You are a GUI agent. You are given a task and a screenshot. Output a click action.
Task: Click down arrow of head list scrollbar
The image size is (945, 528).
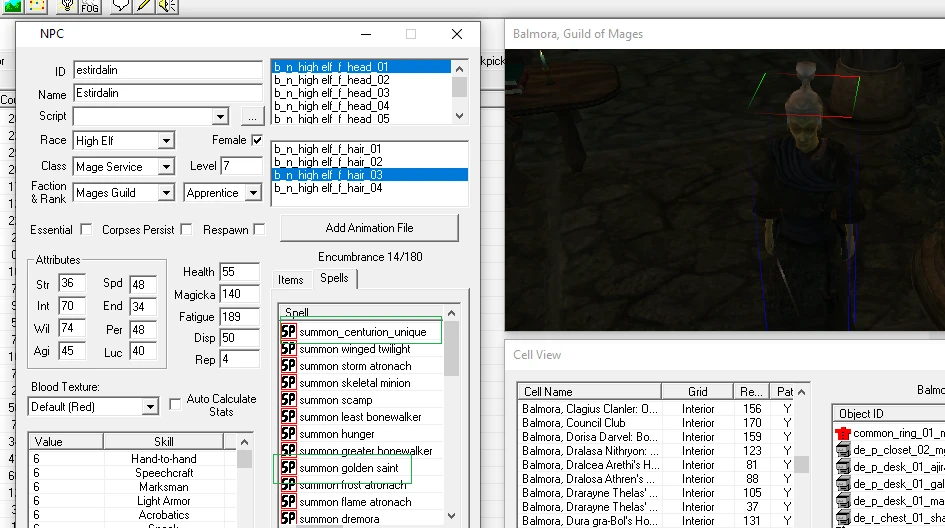tap(459, 116)
